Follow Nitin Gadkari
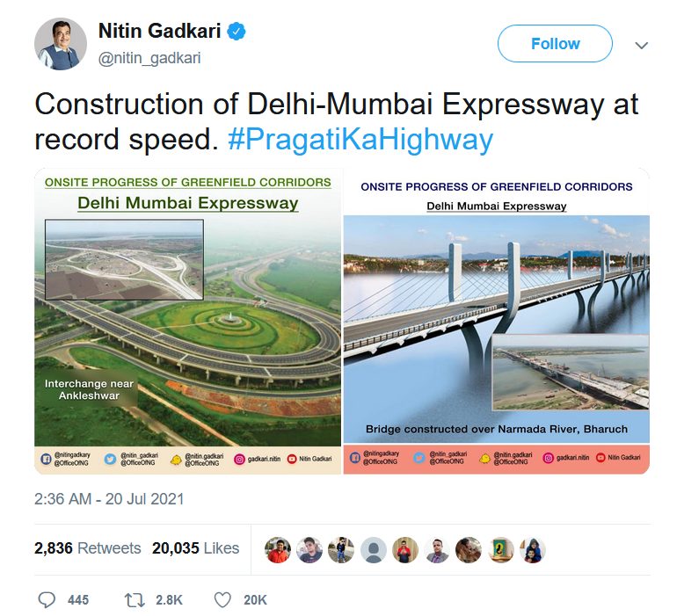Viewport: 684px width, 616px height. click(555, 44)
